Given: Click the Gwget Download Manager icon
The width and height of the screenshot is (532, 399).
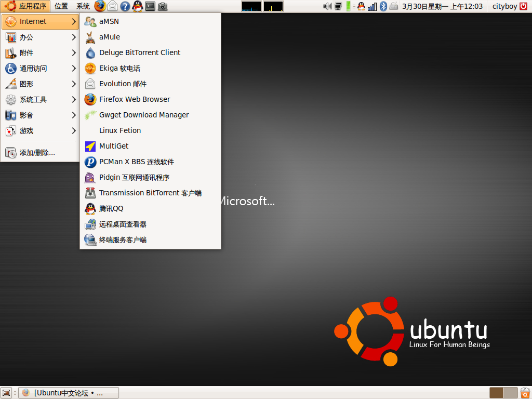Looking at the screenshot, I should 90,115.
